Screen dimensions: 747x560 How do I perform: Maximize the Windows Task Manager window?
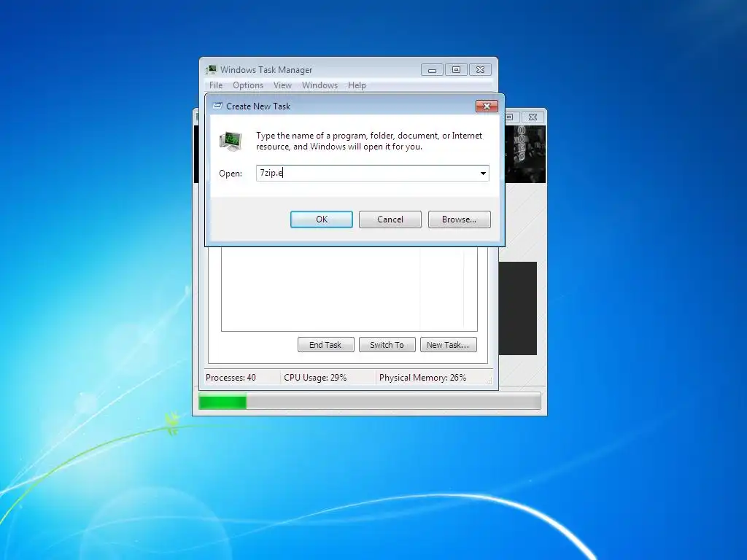(456, 70)
